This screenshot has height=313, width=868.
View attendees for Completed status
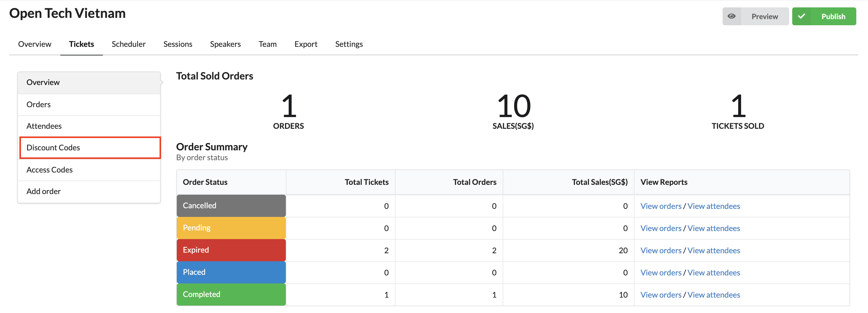(713, 295)
